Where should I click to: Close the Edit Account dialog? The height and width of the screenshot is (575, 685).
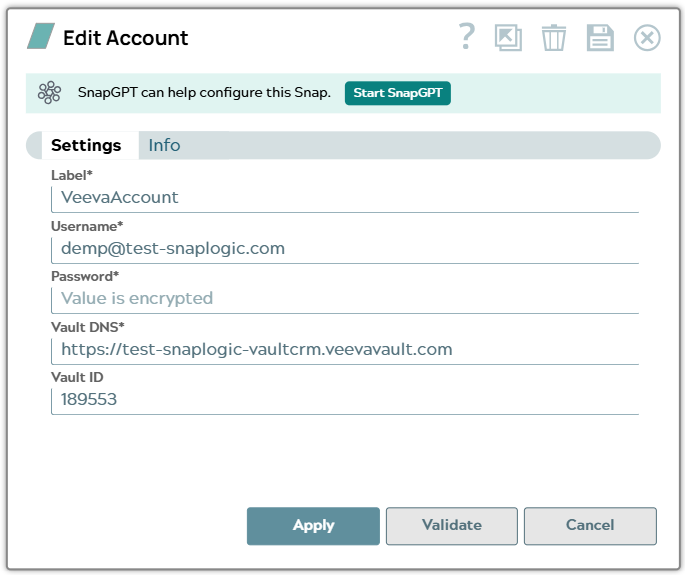(x=647, y=38)
